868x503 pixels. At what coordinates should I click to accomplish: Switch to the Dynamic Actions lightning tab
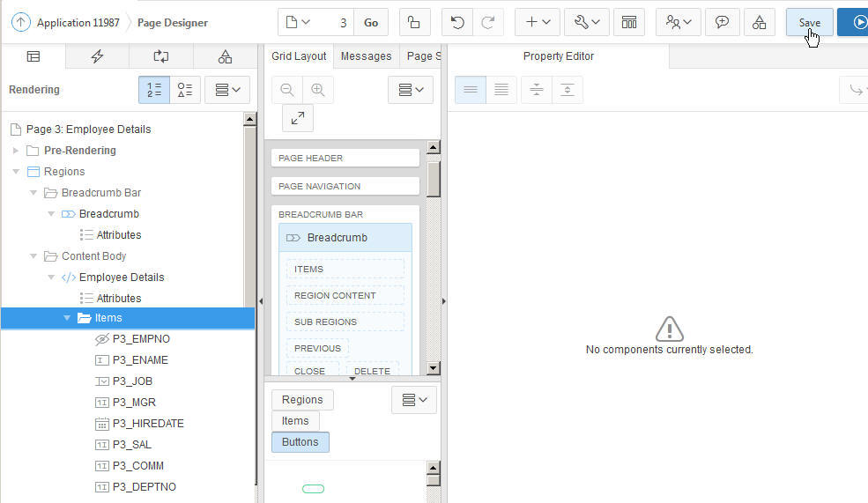point(98,56)
